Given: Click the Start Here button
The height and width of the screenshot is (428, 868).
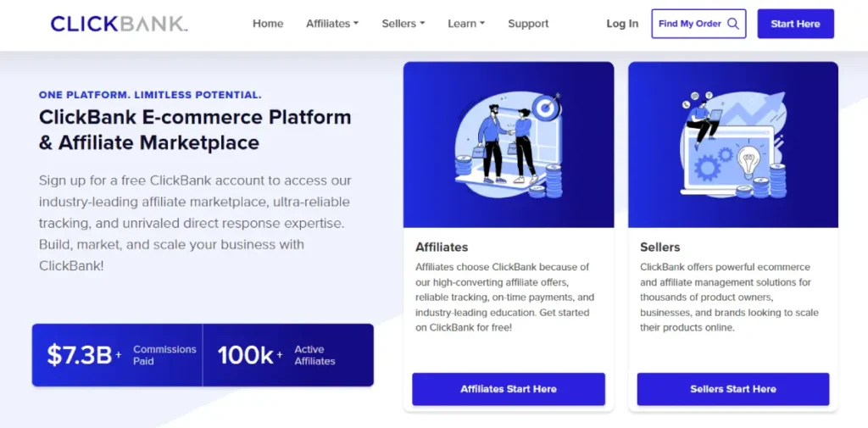Looking at the screenshot, I should 795,24.
